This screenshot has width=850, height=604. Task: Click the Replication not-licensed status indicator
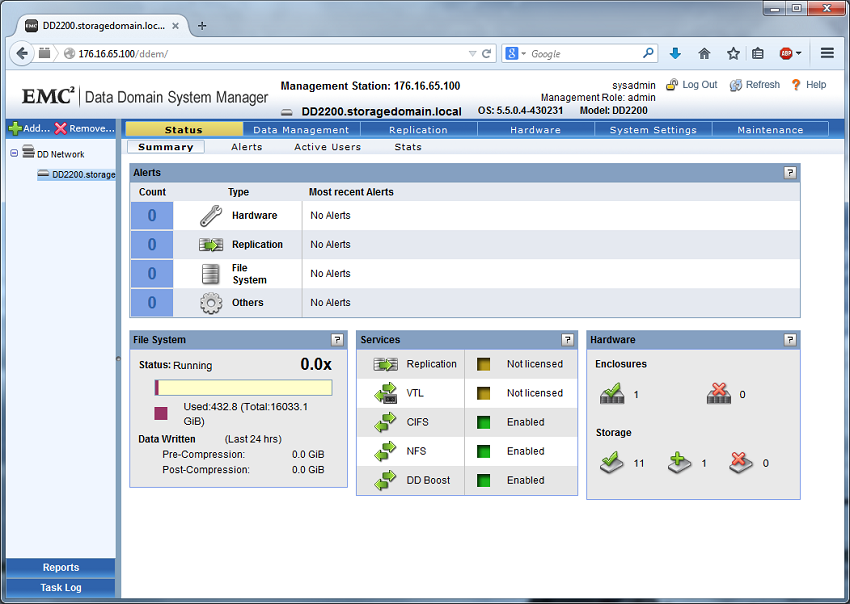click(x=484, y=364)
